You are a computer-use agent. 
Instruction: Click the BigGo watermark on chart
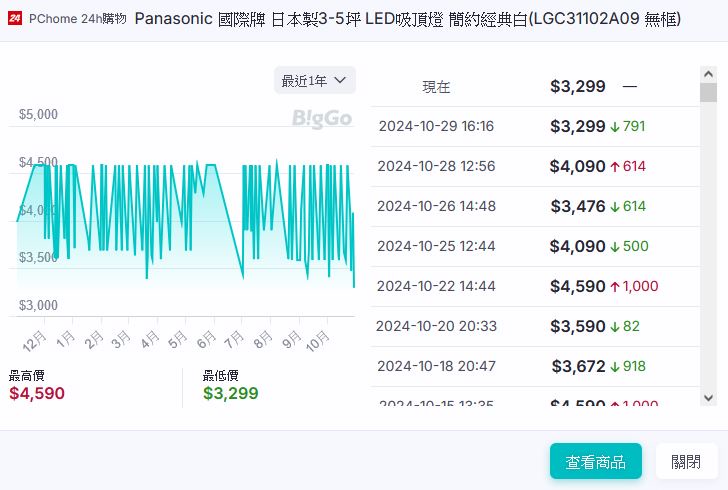coord(321,119)
